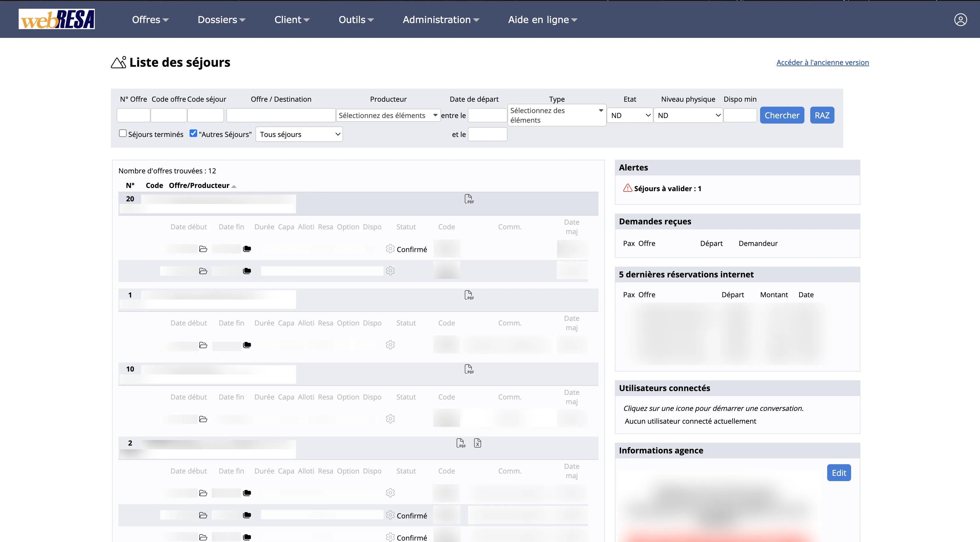This screenshot has height=542, width=980.
Task: Click Edit in Informations agence
Action: click(839, 473)
